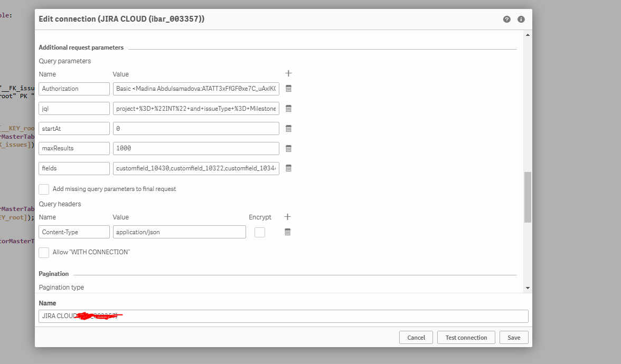The height and width of the screenshot is (364, 621).
Task: Click the scrollbar up arrow
Action: (x=528, y=35)
